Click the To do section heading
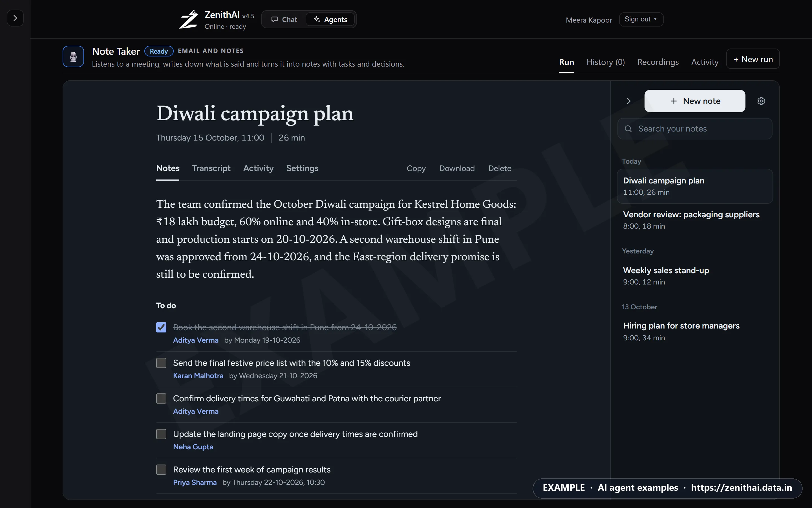This screenshot has width=812, height=508. pos(166,305)
